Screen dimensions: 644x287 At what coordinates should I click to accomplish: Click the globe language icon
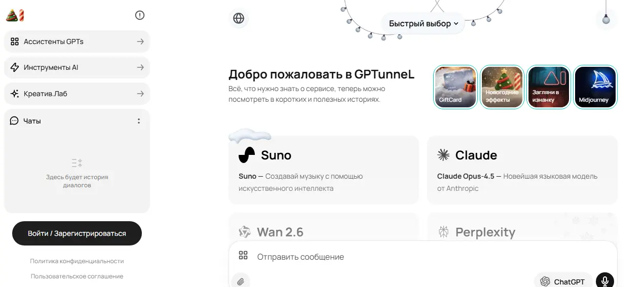239,19
